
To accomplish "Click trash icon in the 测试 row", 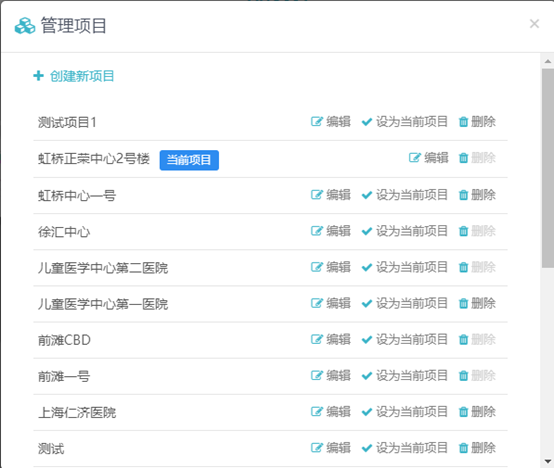I will pyautogui.click(x=463, y=448).
